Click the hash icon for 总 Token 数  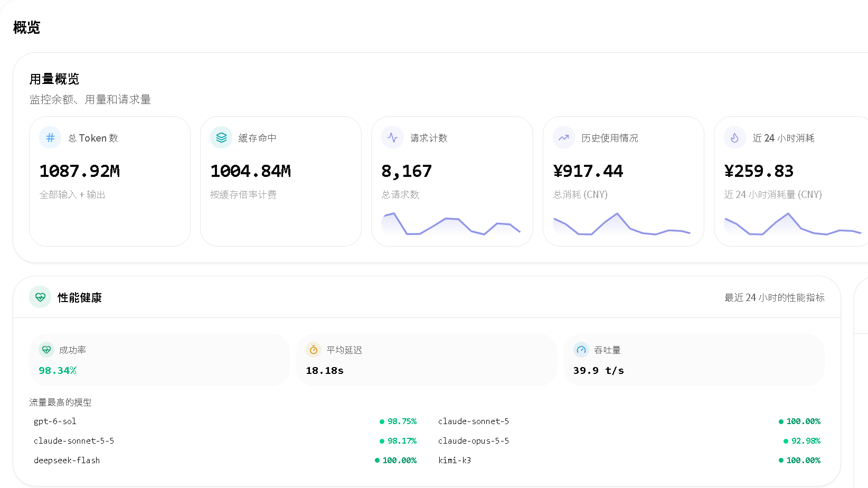tap(50, 138)
